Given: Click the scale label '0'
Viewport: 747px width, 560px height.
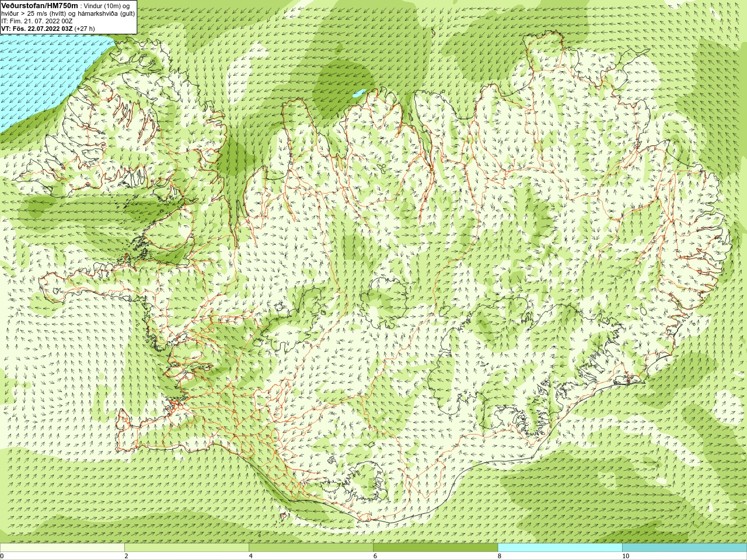Looking at the screenshot, I should pyautogui.click(x=2, y=556).
